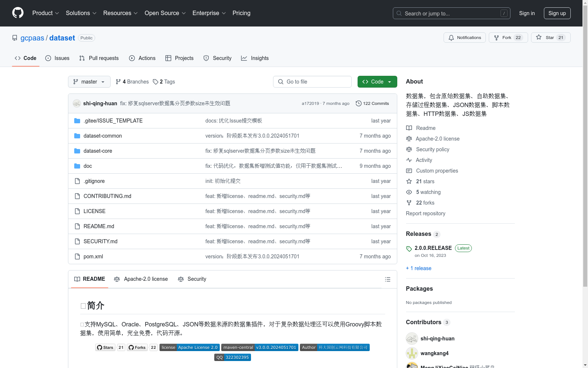Screen dimensions: 588x368
Task: Click Custom properties link
Action: pyautogui.click(x=437, y=171)
